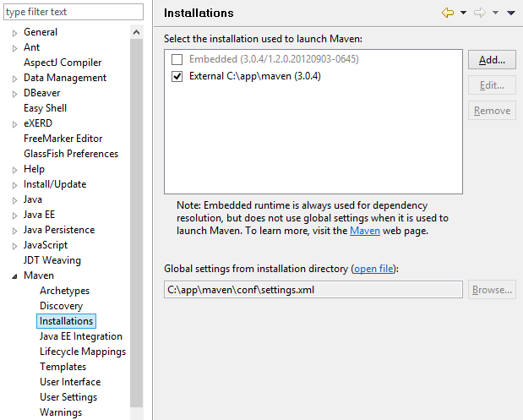Open the forward history dropdown arrow
The image size is (523, 420).
pos(495,13)
